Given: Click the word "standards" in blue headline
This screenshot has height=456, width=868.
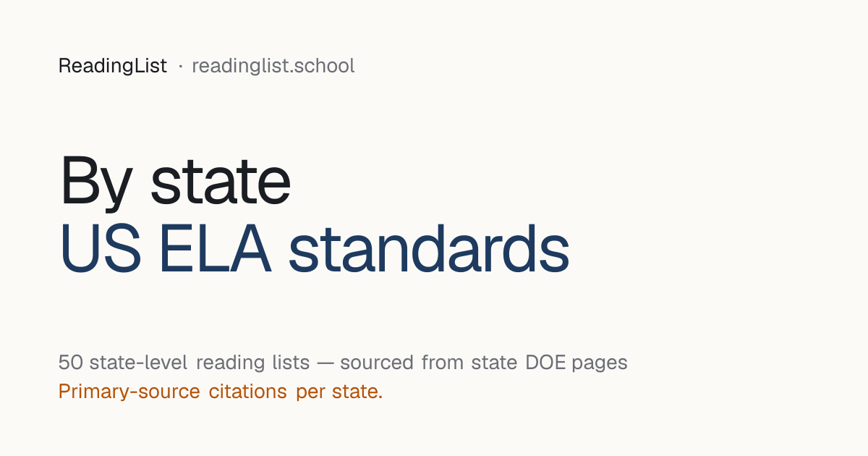Looking at the screenshot, I should [429, 248].
